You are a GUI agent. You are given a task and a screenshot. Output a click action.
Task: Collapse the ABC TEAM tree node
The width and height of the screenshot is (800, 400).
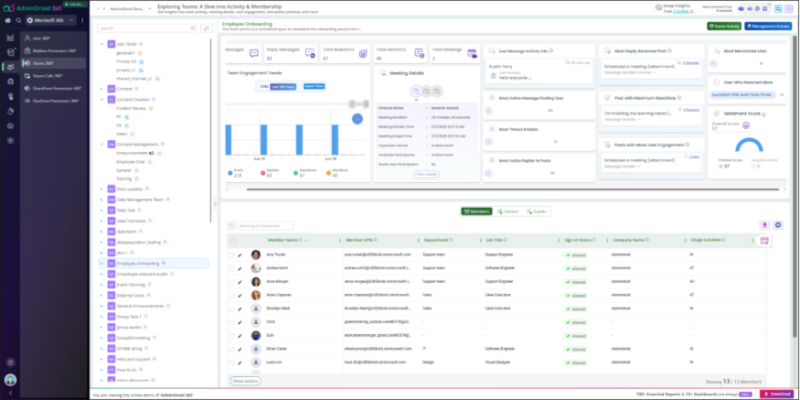point(102,44)
